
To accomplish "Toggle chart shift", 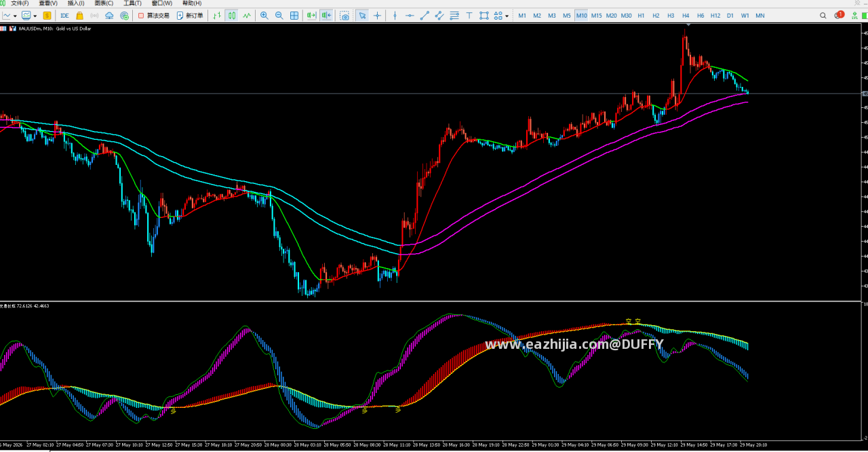I will (x=326, y=16).
